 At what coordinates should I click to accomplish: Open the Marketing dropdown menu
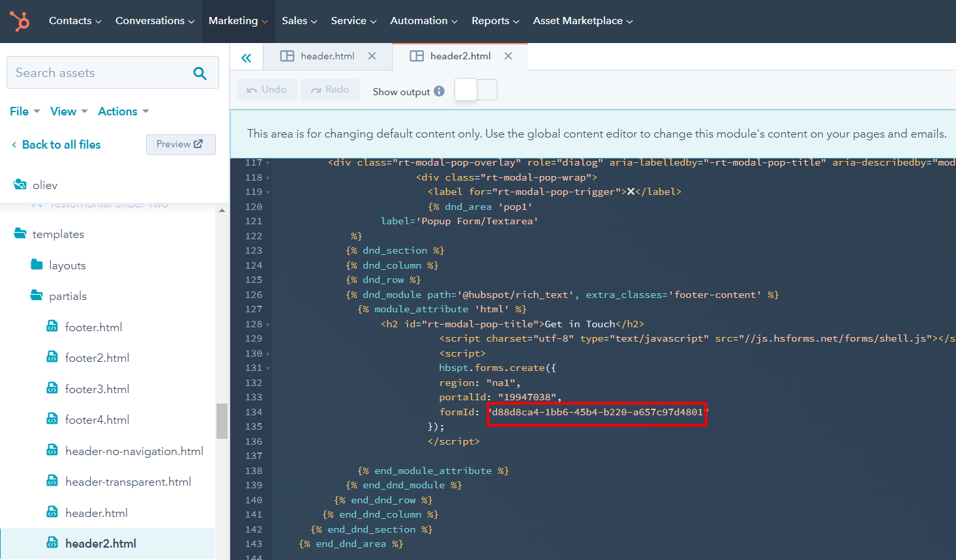pyautogui.click(x=238, y=21)
